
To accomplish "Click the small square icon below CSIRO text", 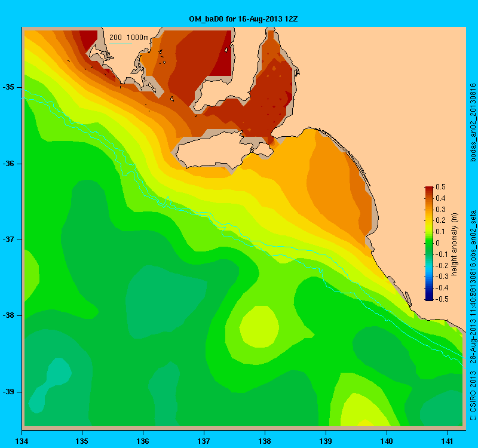I will (473, 418).
